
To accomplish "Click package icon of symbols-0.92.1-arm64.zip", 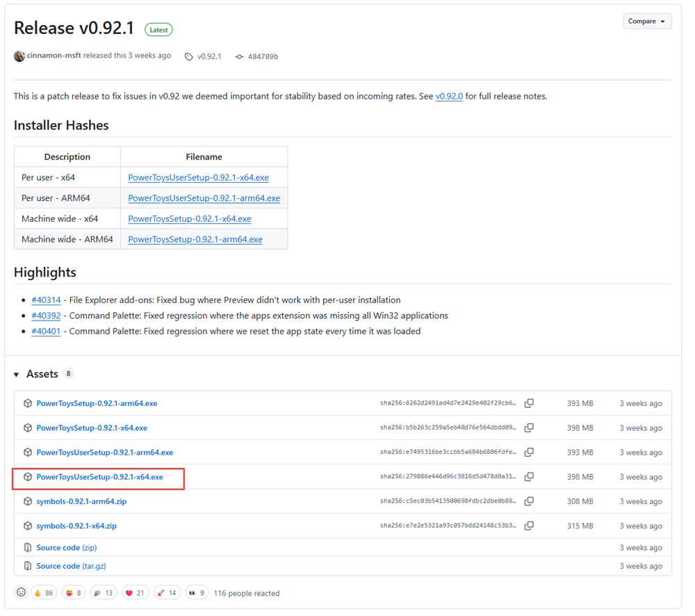I will (x=28, y=501).
